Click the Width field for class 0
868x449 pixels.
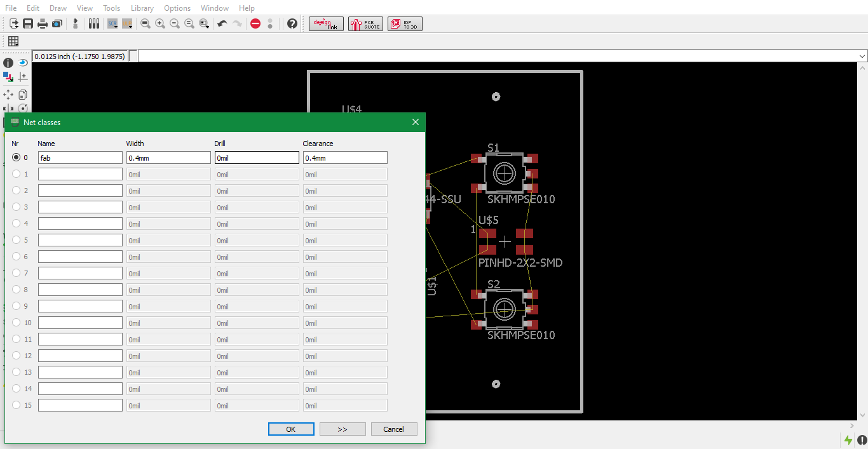168,157
